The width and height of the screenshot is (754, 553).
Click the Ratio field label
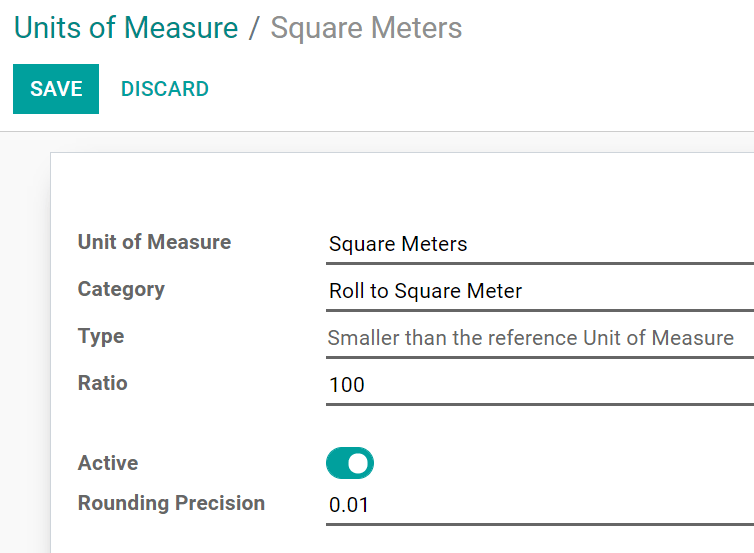point(103,383)
